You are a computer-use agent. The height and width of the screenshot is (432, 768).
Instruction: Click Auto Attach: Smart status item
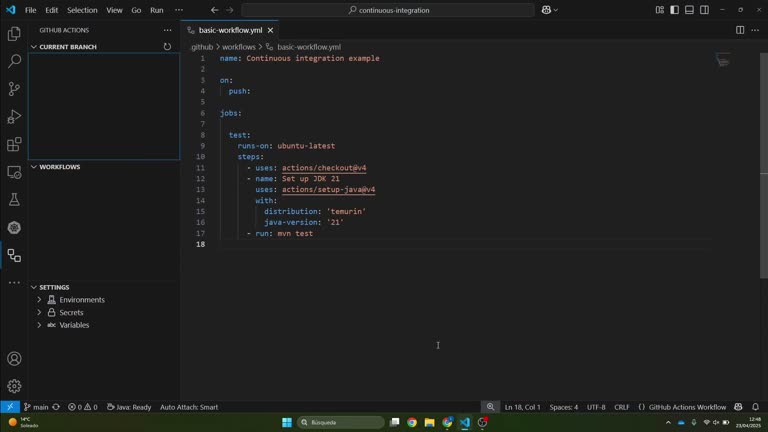pyautogui.click(x=189, y=407)
